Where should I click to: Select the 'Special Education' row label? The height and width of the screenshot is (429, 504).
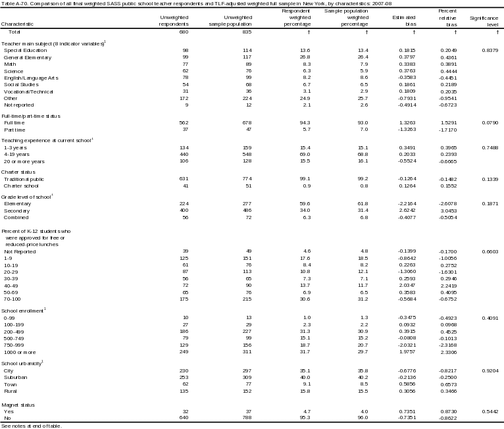pos(26,51)
